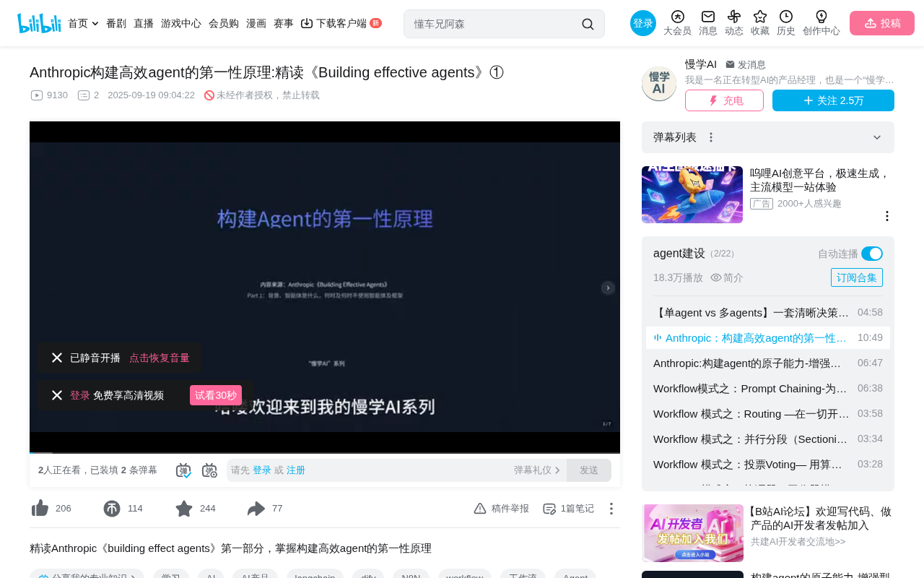924x578 pixels.
Task: Click the 投稿 upload button
Action: click(x=882, y=23)
